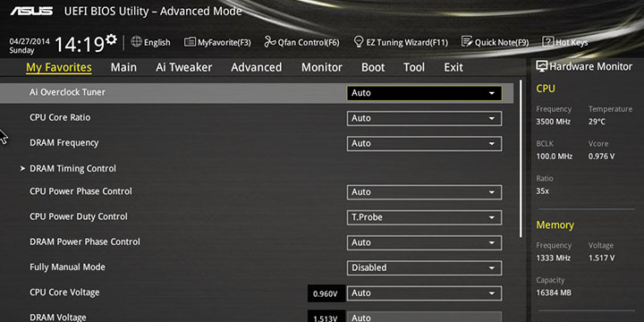Click the 1333 MHz memory frequency value
This screenshot has height=322, width=644.
554,258
